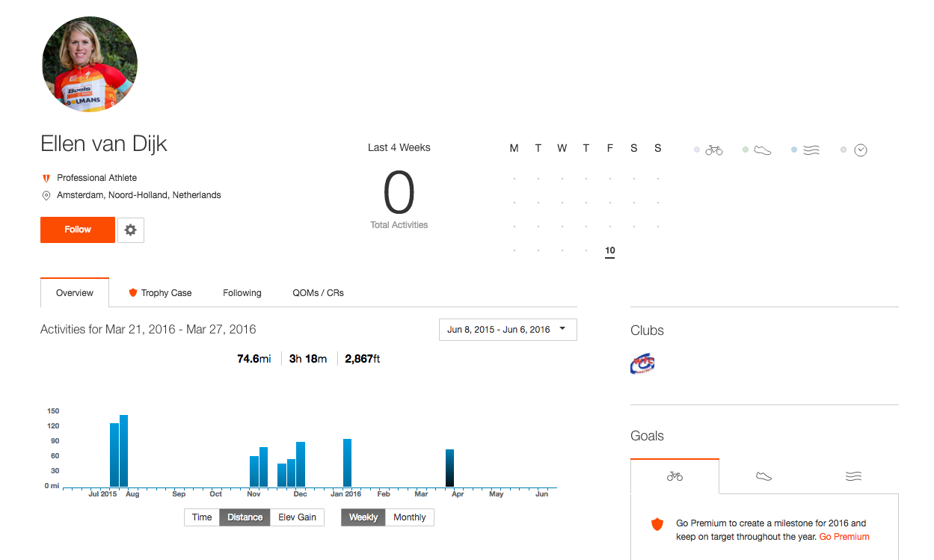Select the running goals tab icon
Viewport: 934px width, 560px height.
(764, 476)
